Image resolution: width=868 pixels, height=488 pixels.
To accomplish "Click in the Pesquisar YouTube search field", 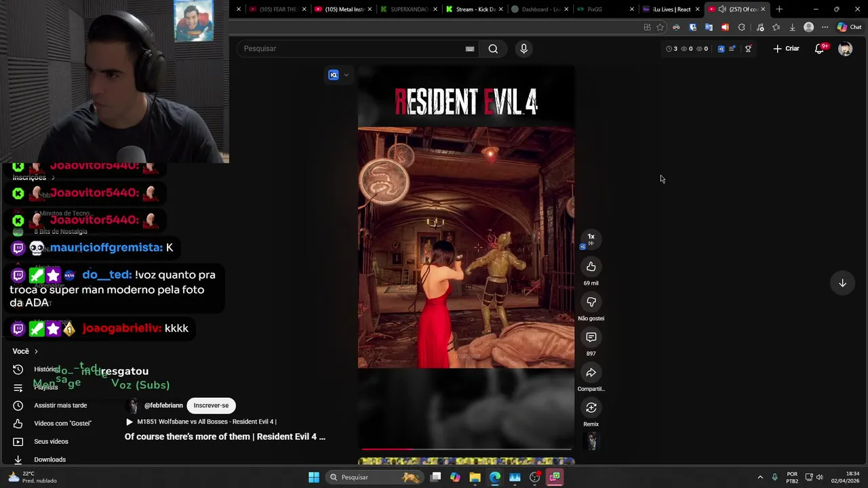I will pos(353,49).
